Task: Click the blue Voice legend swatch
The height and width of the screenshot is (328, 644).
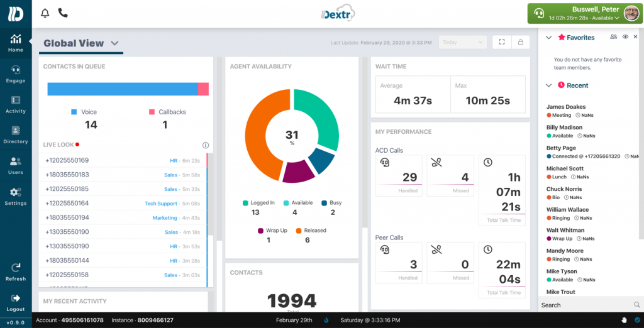Action: coord(74,112)
